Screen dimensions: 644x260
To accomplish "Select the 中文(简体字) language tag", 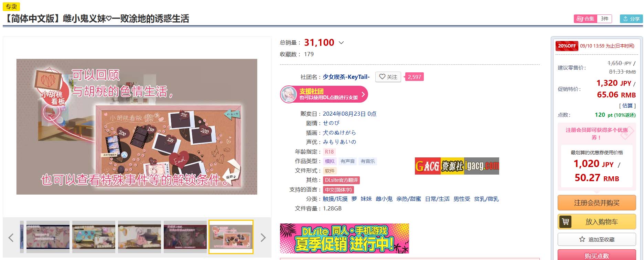I will pyautogui.click(x=338, y=190).
